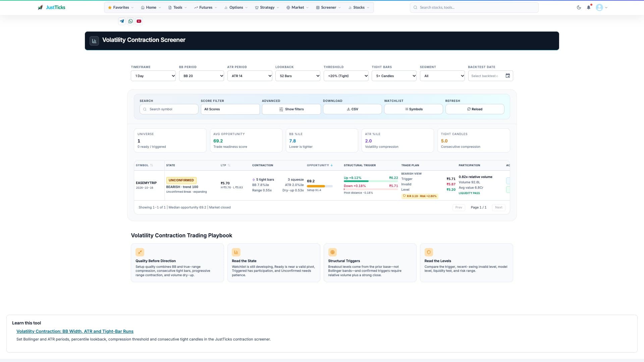644x362 pixels.
Task: Click the JustTicks rocket logo
Action: pos(40,7)
